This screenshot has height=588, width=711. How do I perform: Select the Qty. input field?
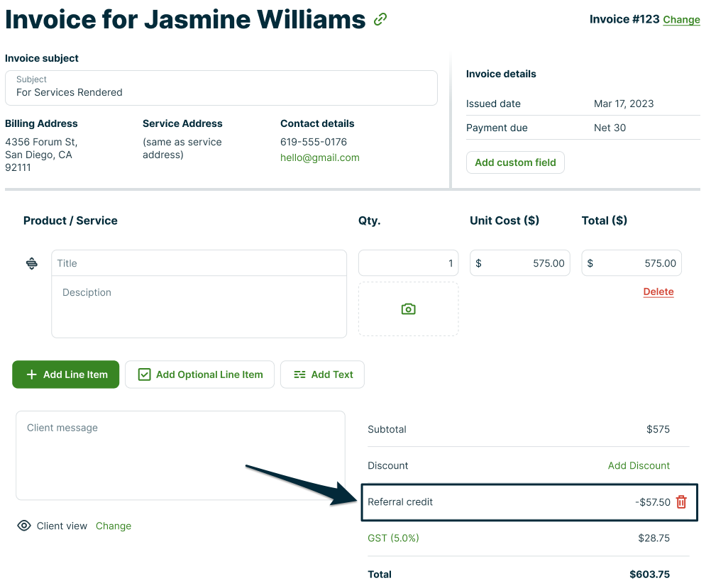coord(408,263)
